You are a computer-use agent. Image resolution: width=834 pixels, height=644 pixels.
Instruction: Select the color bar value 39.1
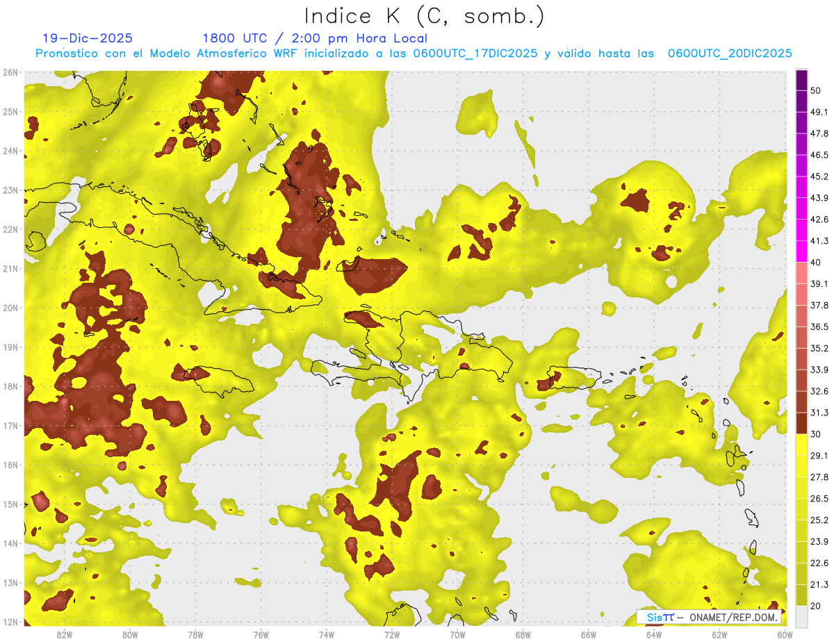point(819,283)
